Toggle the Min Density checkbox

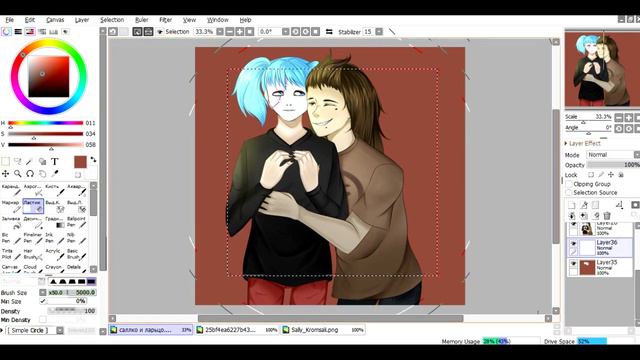(42, 320)
